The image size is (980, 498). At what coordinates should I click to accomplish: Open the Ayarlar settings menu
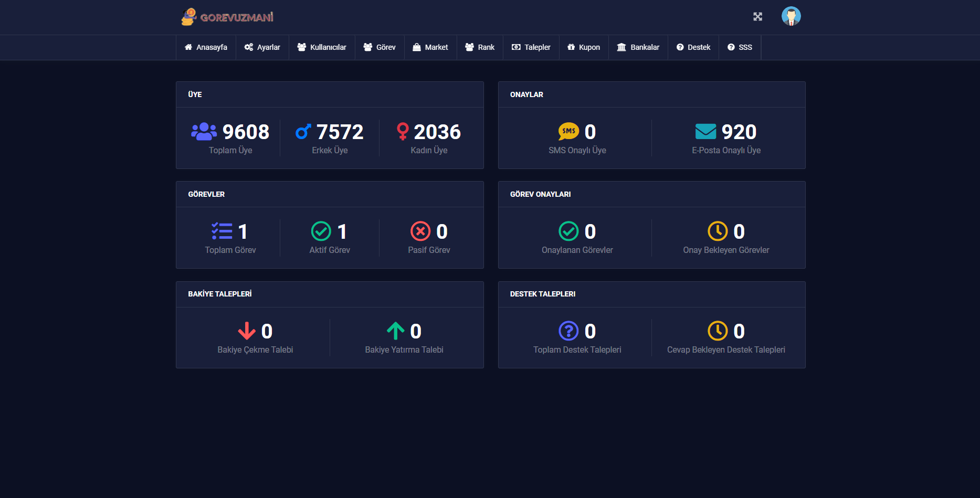262,47
